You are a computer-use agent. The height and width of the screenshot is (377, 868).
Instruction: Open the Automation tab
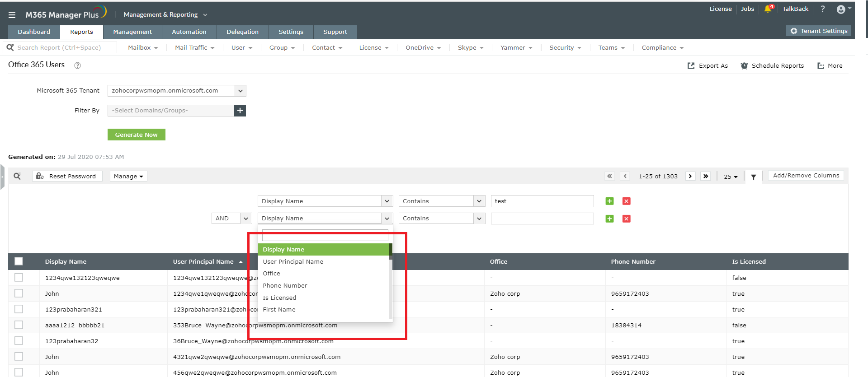coord(189,32)
